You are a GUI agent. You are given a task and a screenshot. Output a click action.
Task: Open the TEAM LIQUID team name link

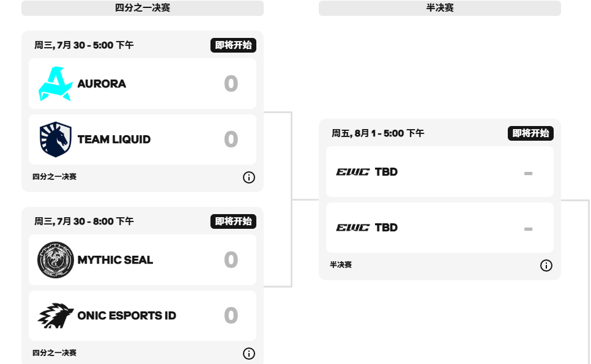pyautogui.click(x=114, y=139)
